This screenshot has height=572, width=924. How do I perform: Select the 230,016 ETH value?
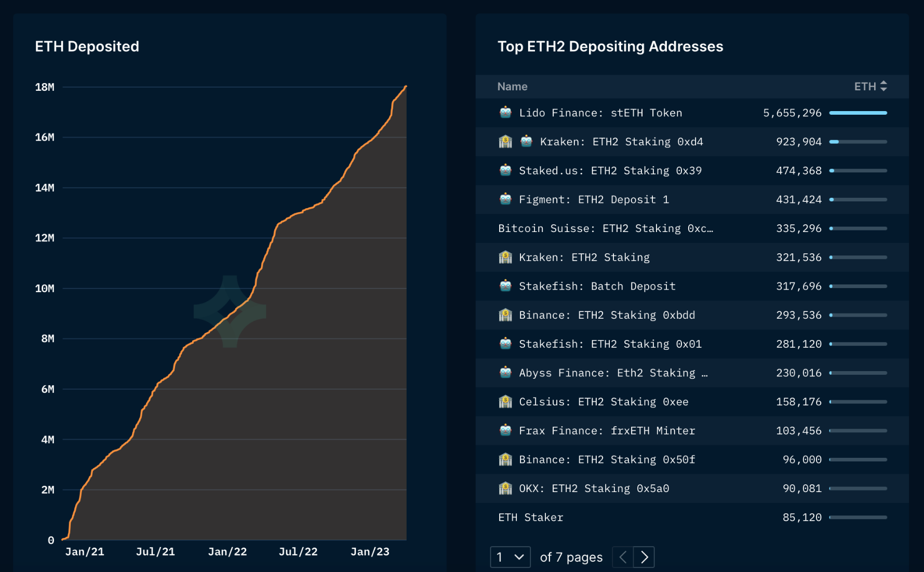point(798,373)
